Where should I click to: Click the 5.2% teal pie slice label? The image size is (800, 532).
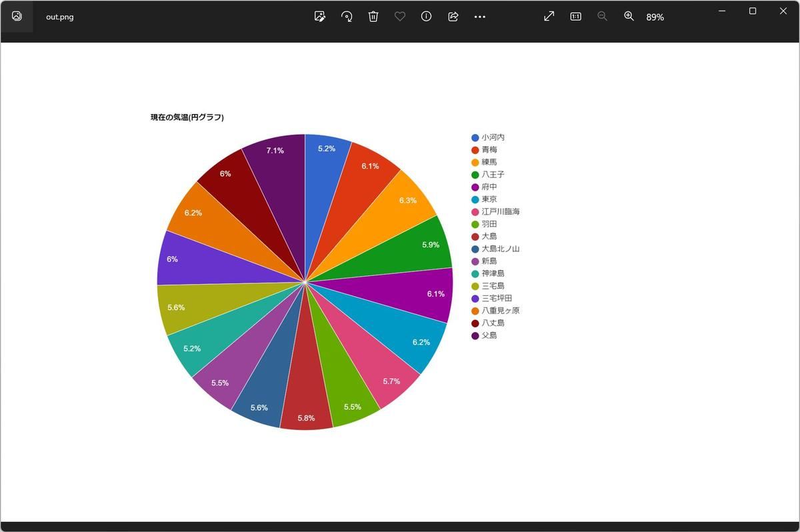(192, 349)
